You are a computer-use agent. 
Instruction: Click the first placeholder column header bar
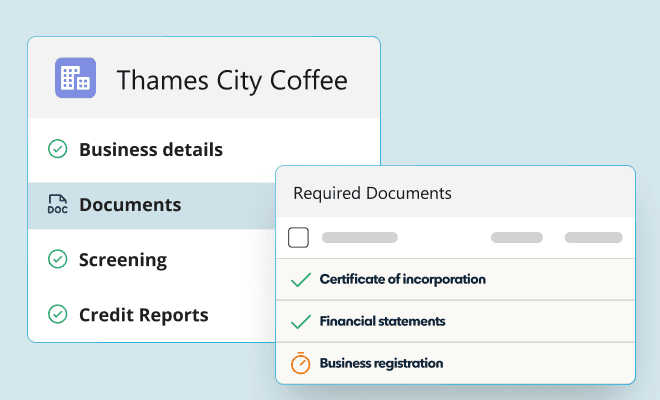pyautogui.click(x=360, y=238)
